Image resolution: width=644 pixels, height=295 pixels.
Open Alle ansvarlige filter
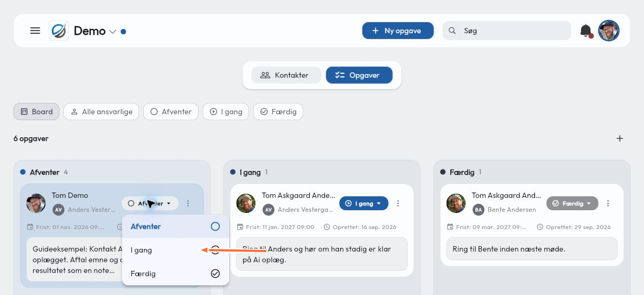[x=101, y=112]
